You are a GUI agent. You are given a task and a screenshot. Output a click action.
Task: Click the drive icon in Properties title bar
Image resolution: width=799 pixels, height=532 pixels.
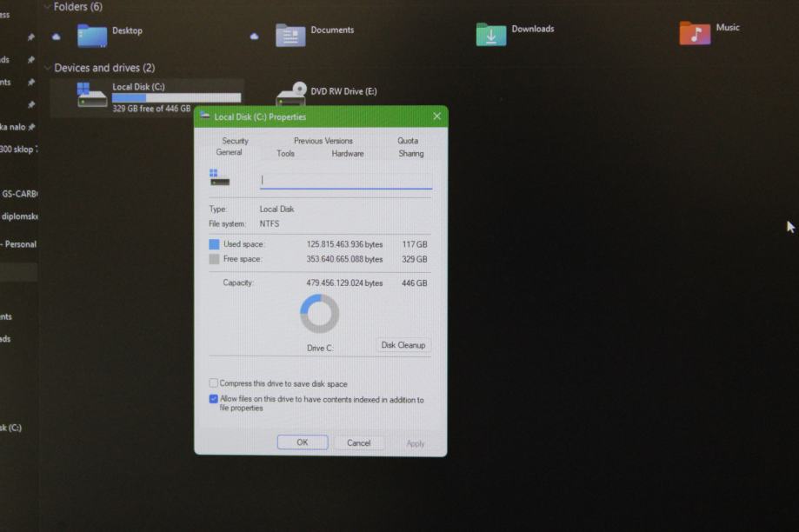pyautogui.click(x=205, y=116)
